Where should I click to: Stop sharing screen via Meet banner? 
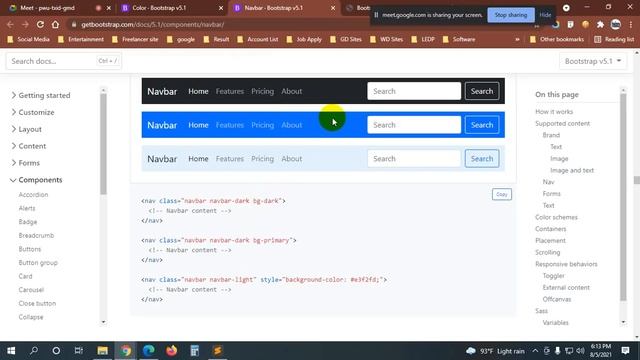pos(511,15)
